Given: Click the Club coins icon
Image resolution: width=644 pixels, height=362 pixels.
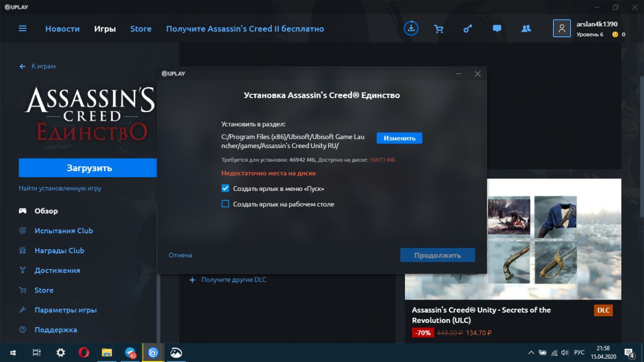Looking at the screenshot, I should tap(615, 34).
